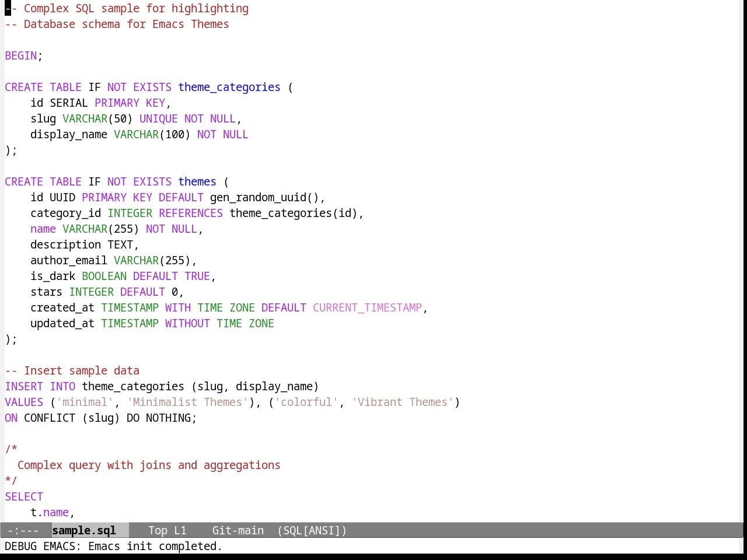Image resolution: width=747 pixels, height=560 pixels.
Task: Click the VALUES keyword
Action: click(24, 402)
